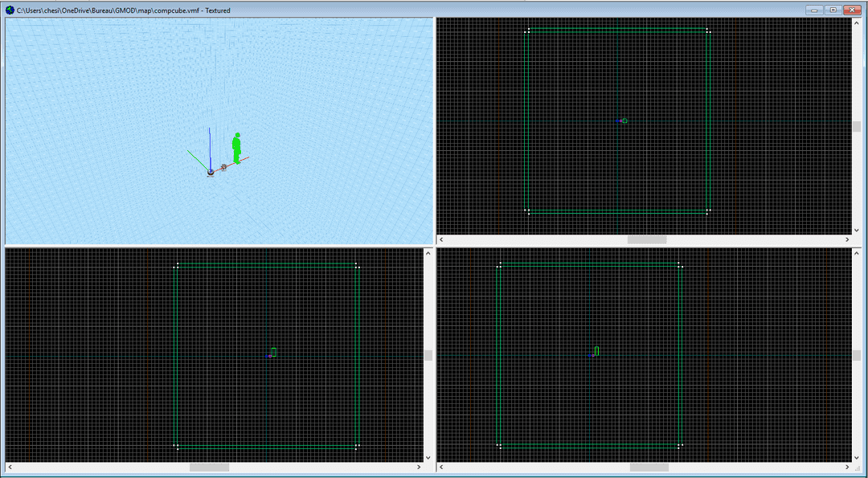Click the origin sphere gizmo in 3D view

click(211, 173)
